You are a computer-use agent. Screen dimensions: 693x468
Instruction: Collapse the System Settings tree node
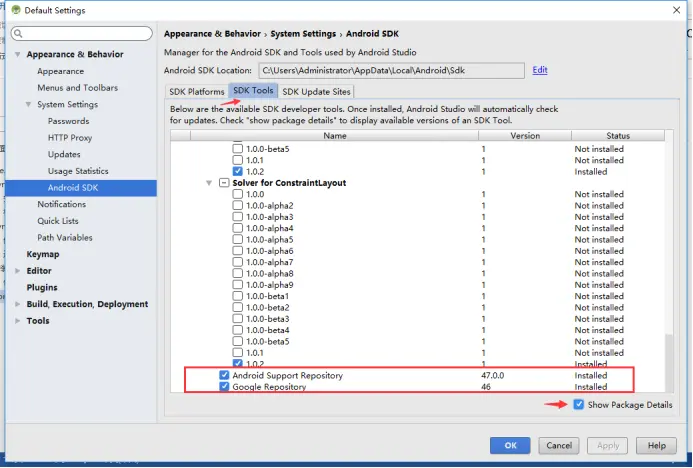(x=28, y=104)
